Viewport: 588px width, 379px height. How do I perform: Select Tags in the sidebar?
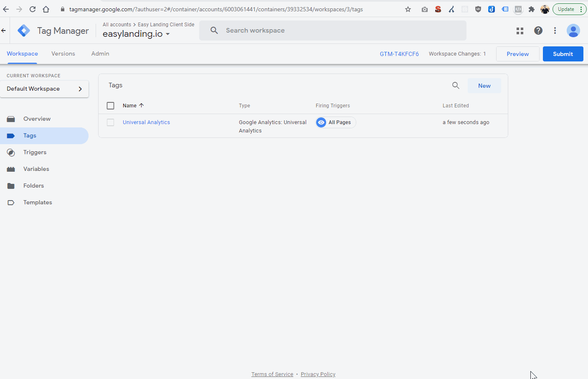pyautogui.click(x=44, y=136)
